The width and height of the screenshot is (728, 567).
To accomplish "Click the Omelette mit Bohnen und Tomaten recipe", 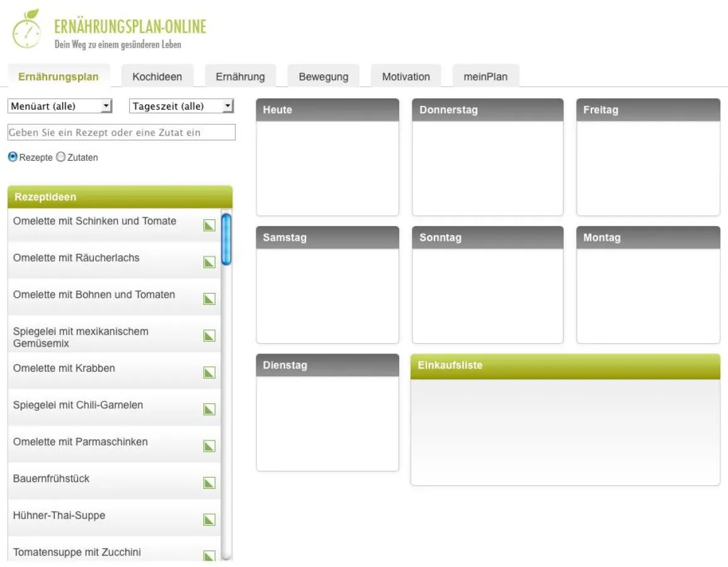I will coord(94,295).
